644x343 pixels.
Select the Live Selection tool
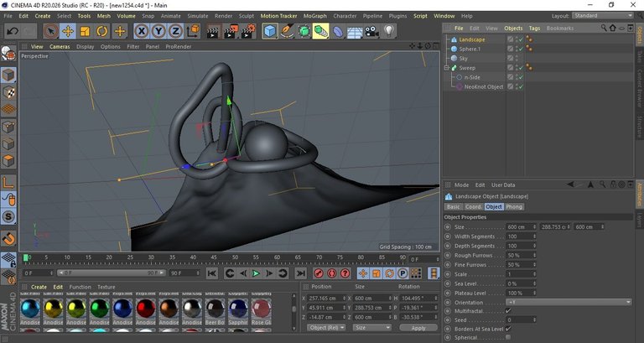50,31
